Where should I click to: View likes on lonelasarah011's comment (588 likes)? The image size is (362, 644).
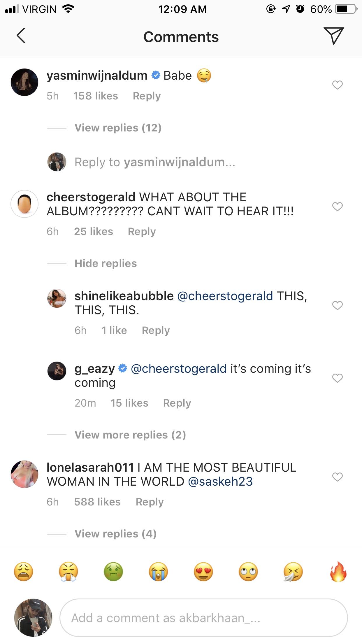pyautogui.click(x=97, y=502)
